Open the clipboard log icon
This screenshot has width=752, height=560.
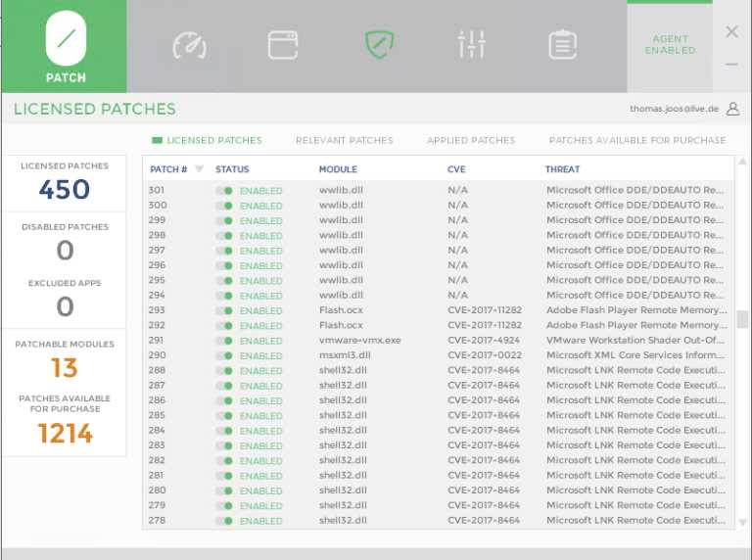562,44
